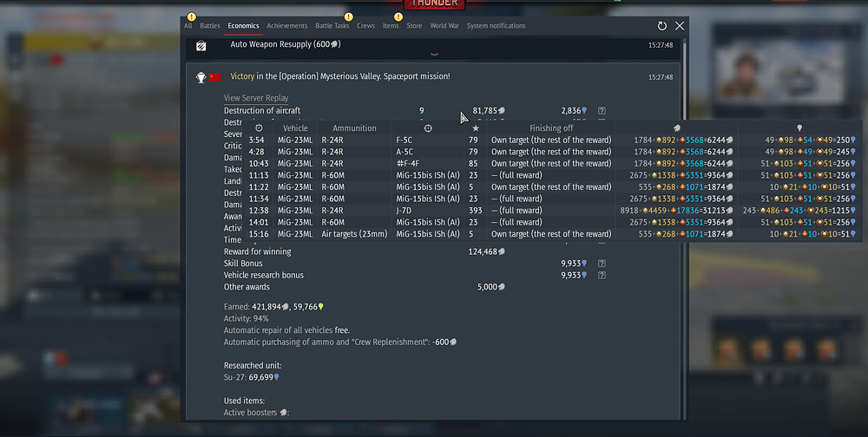This screenshot has height=437, width=868.
Task: Select the All messages tab
Action: [x=187, y=26]
